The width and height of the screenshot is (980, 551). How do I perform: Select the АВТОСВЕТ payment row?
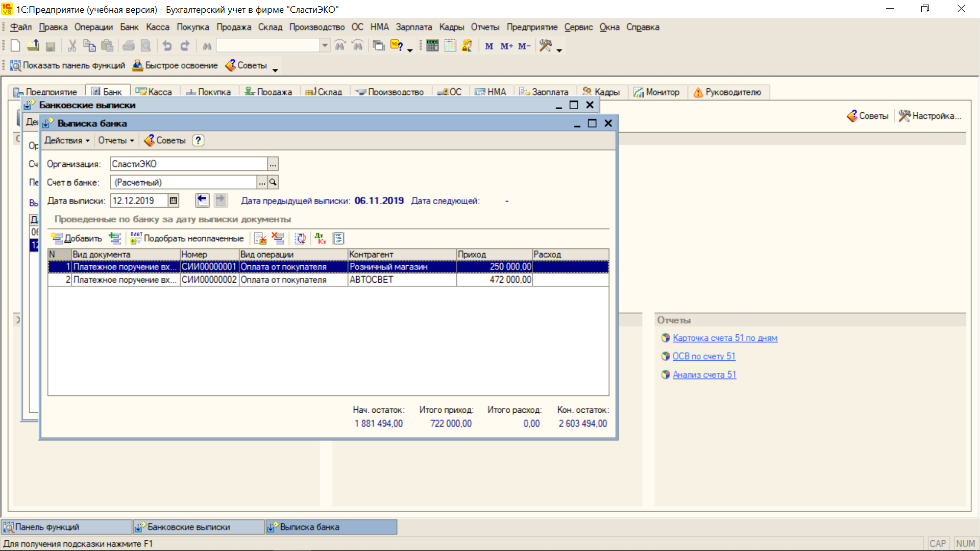pos(328,280)
